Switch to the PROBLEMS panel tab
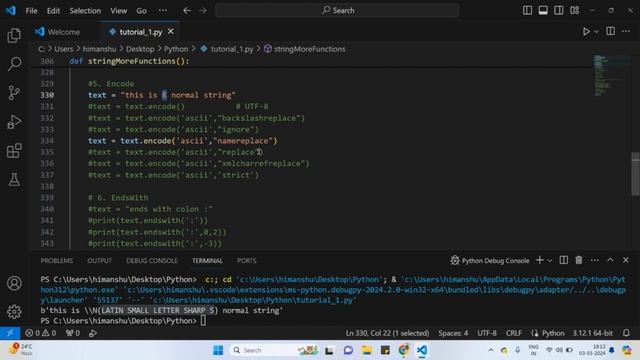Viewport: 640px width, 360px height. pos(57,260)
